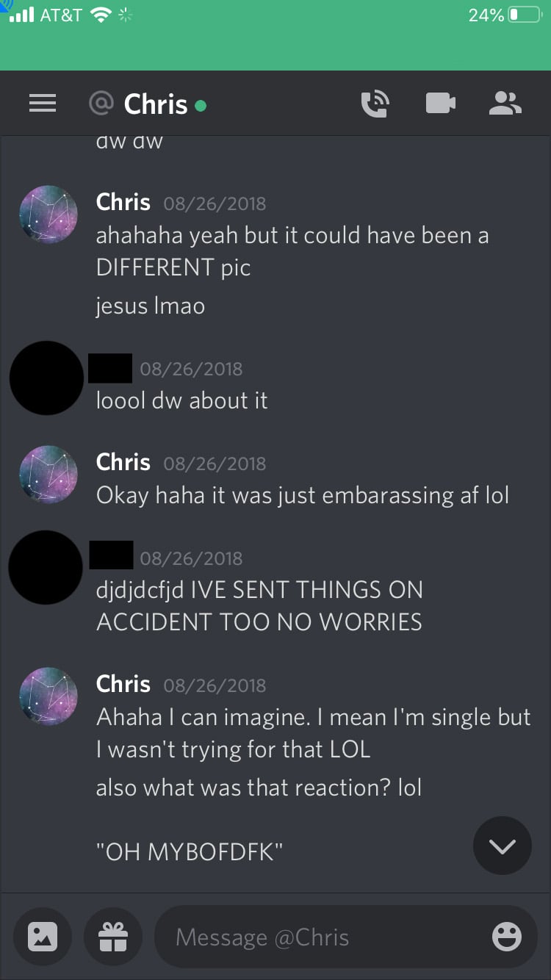Open the members list icon
The height and width of the screenshot is (980, 551).
[x=505, y=104]
